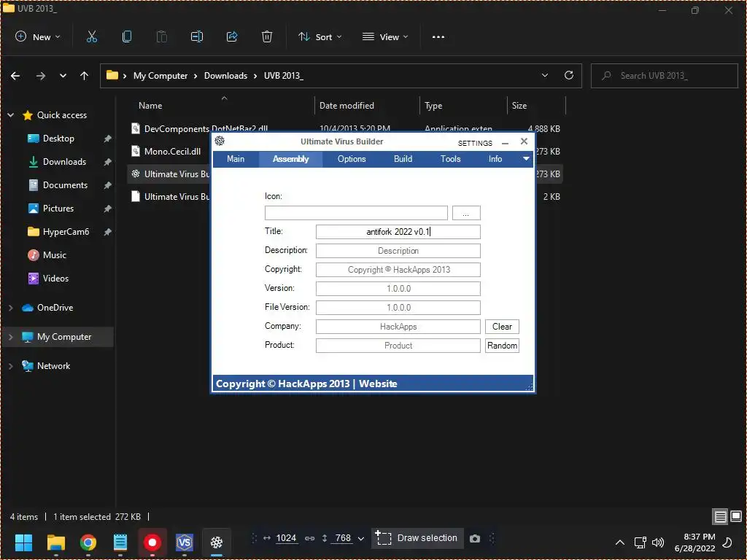Click the volume speaker tray icon

pos(658,542)
